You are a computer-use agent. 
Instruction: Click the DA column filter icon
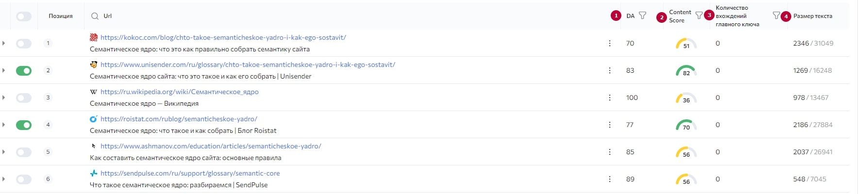click(x=642, y=16)
